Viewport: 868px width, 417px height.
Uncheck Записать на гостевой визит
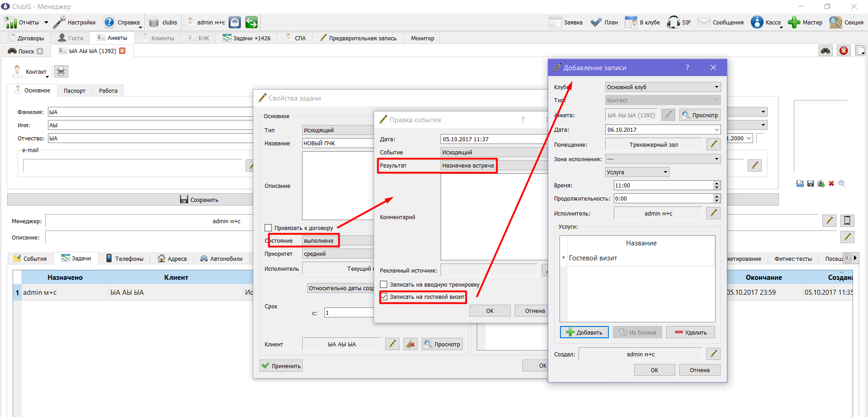click(x=384, y=297)
